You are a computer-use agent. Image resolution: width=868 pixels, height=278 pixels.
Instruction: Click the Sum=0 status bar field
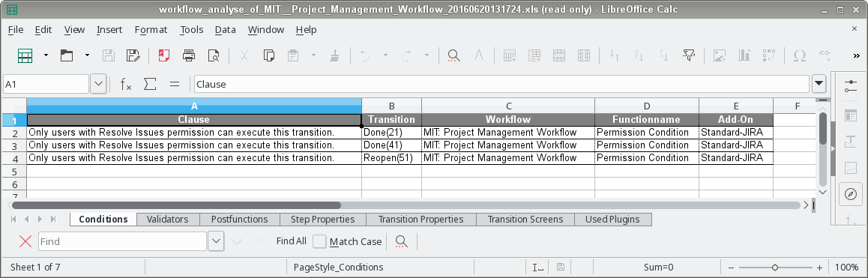tap(659, 268)
